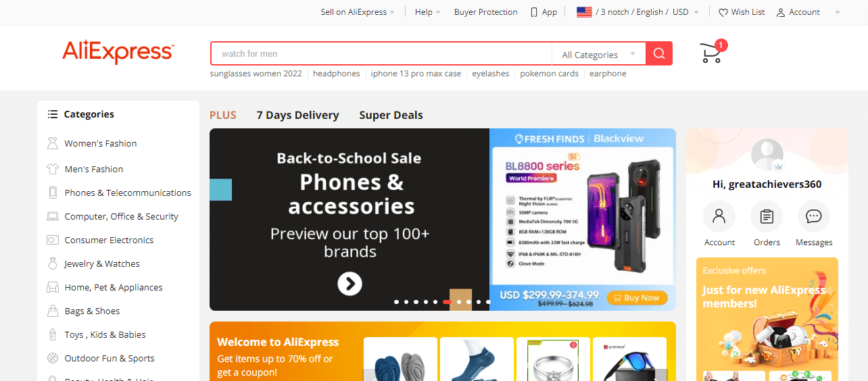868x381 pixels.
Task: Expand the All Categories dropdown
Action: click(x=599, y=55)
